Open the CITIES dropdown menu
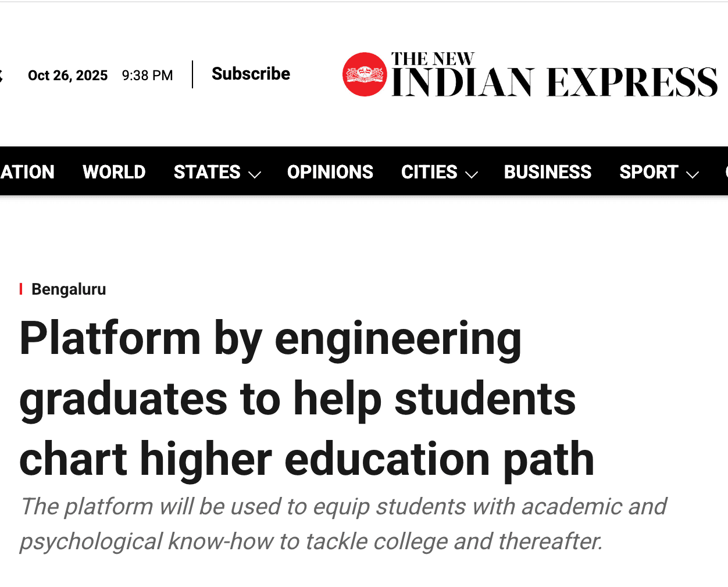The image size is (728, 587). (x=472, y=174)
